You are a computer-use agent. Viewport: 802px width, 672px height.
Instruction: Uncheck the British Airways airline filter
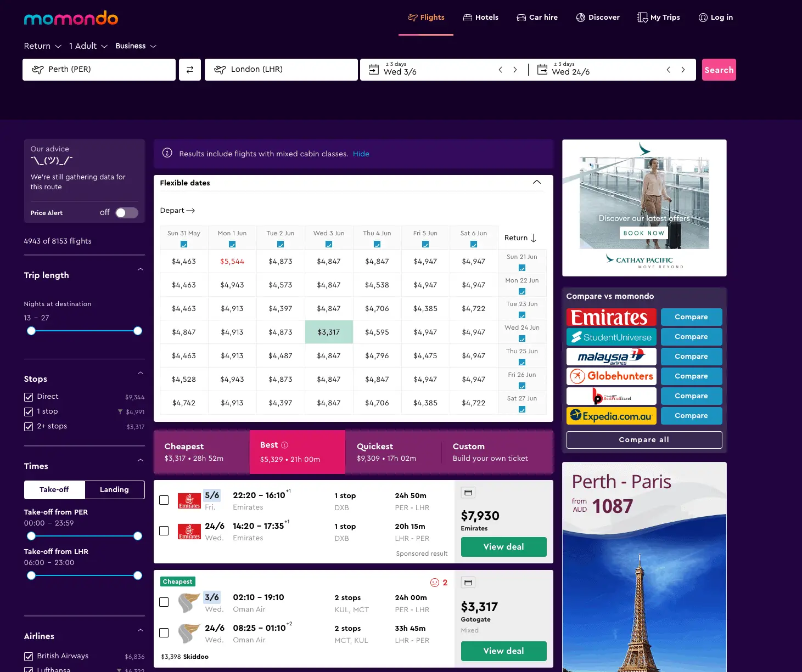coord(28,656)
